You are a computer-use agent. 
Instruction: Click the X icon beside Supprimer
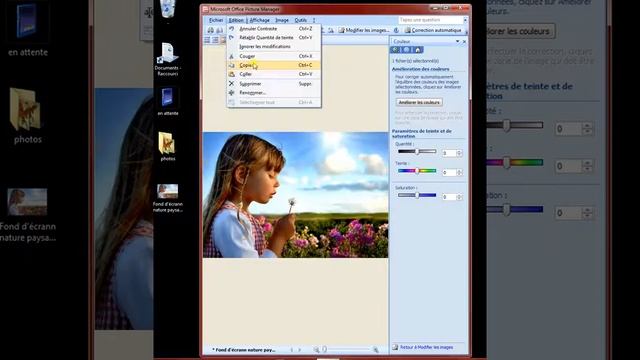coord(231,84)
